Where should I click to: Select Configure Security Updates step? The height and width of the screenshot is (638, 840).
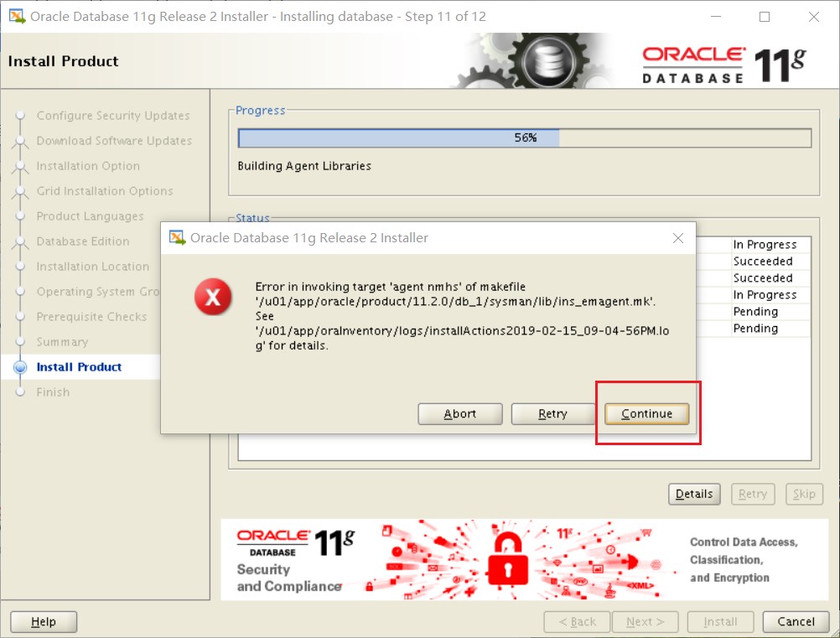coord(113,116)
